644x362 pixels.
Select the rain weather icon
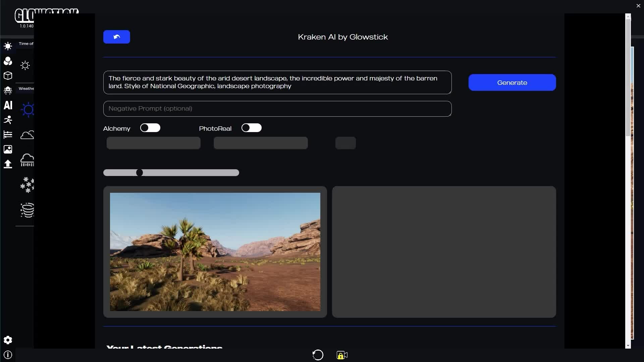tap(27, 160)
